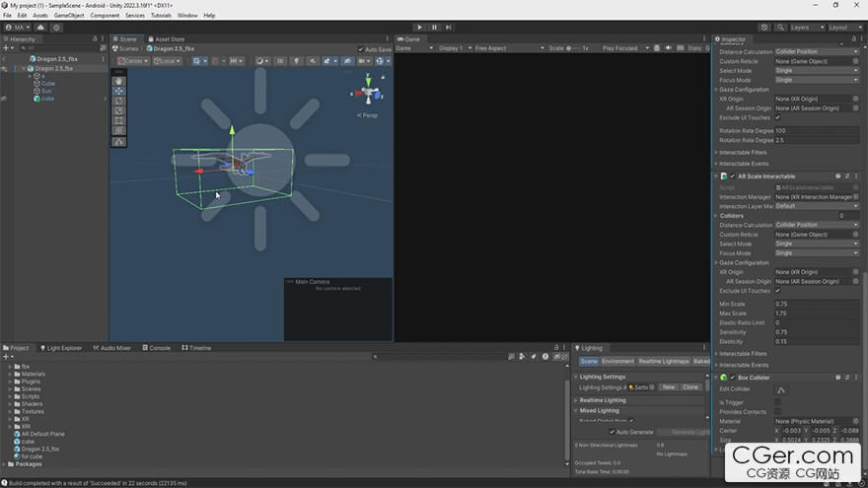The height and width of the screenshot is (488, 868).
Task: Click Rotation Rate Degree field showing 100
Action: 817,130
